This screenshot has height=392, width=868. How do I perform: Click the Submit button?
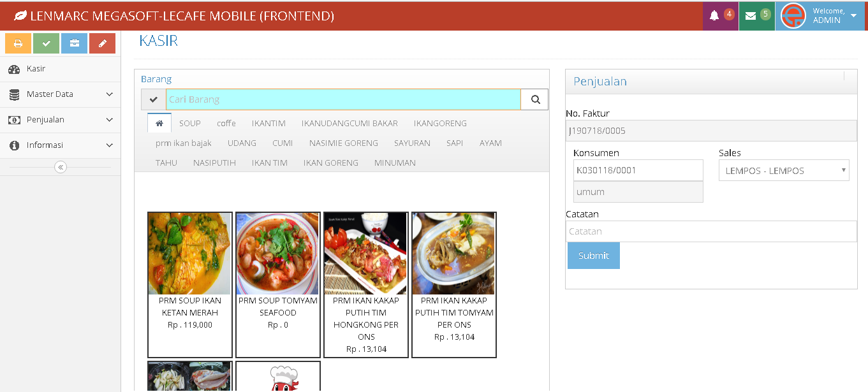pyautogui.click(x=594, y=256)
